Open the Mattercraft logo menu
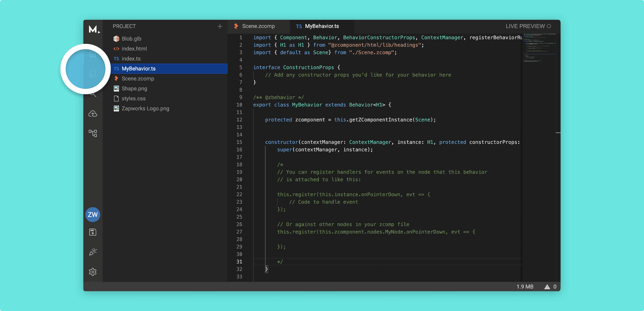 (x=94, y=29)
